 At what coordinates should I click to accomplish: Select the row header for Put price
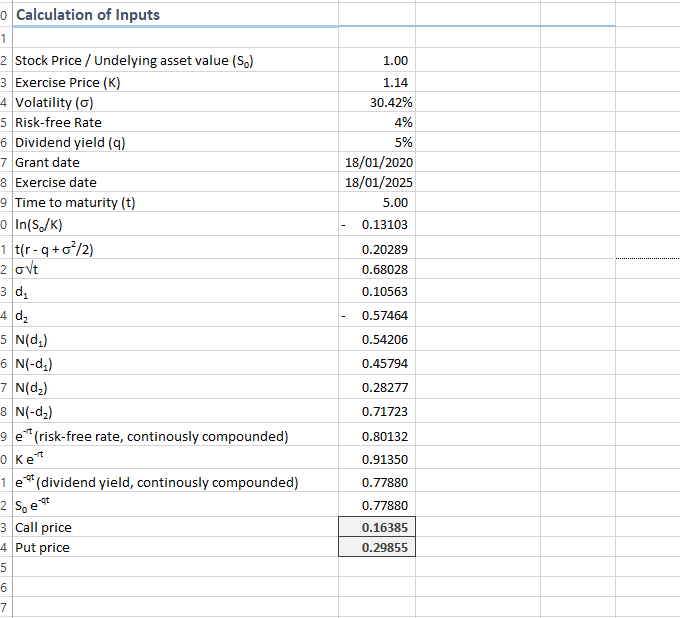[6, 547]
